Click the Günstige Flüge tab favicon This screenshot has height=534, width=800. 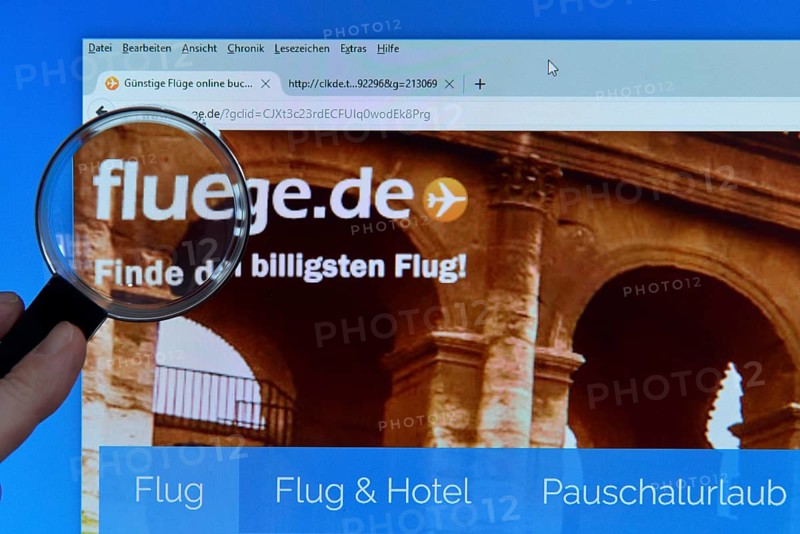(112, 83)
